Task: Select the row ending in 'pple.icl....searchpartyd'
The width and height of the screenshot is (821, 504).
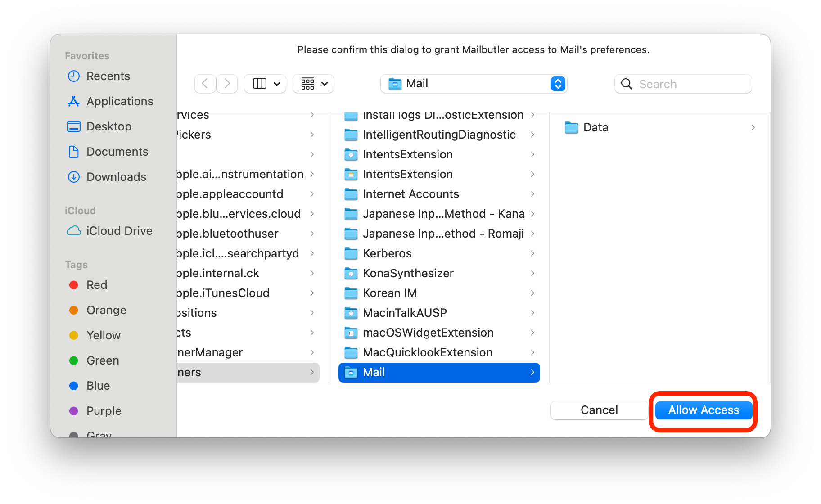Action: [248, 253]
